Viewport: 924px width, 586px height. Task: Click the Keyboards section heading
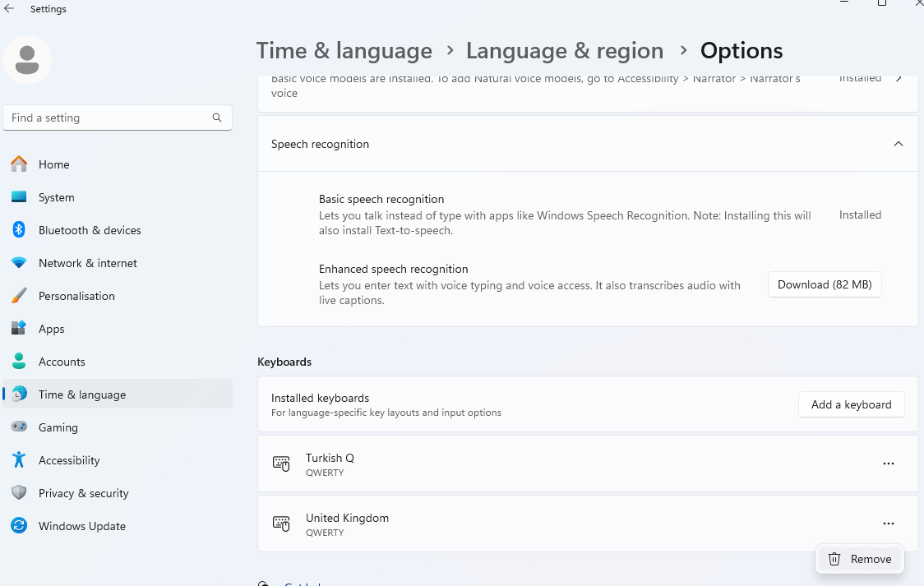click(284, 362)
